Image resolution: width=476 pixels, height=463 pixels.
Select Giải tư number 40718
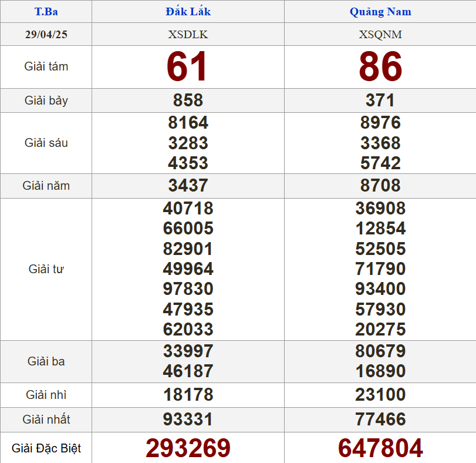(x=188, y=209)
